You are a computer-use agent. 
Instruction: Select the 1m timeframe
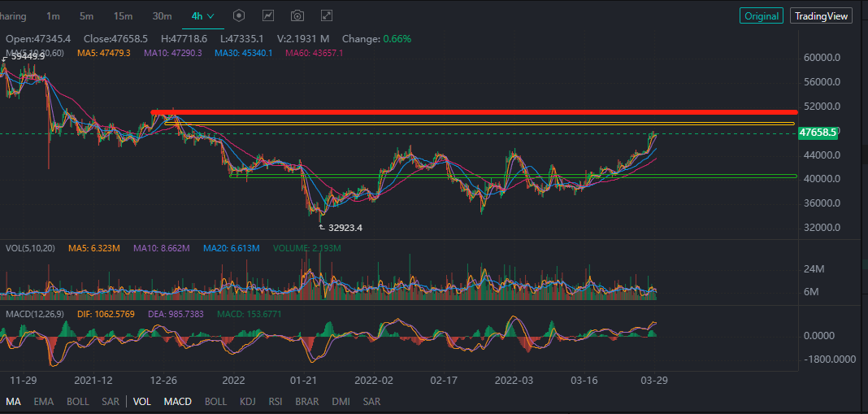pyautogui.click(x=53, y=16)
